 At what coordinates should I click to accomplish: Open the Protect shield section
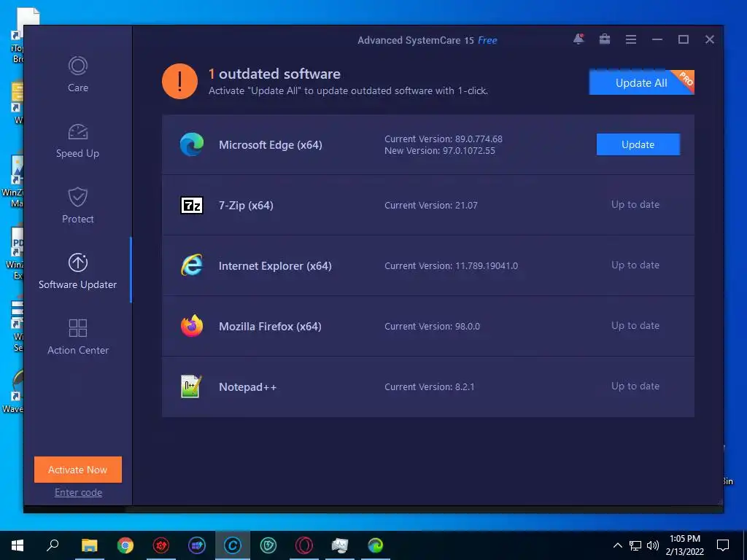pyautogui.click(x=77, y=206)
